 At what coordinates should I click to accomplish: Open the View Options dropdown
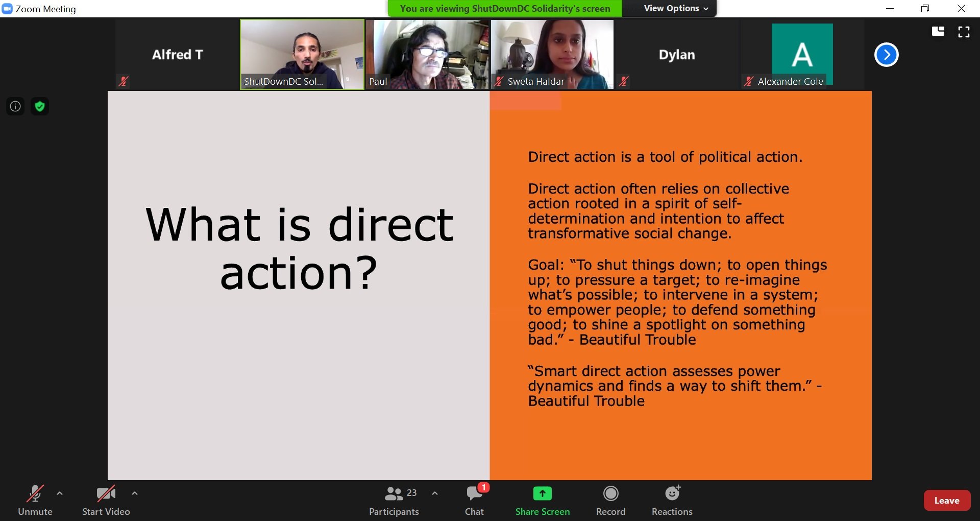pyautogui.click(x=675, y=8)
